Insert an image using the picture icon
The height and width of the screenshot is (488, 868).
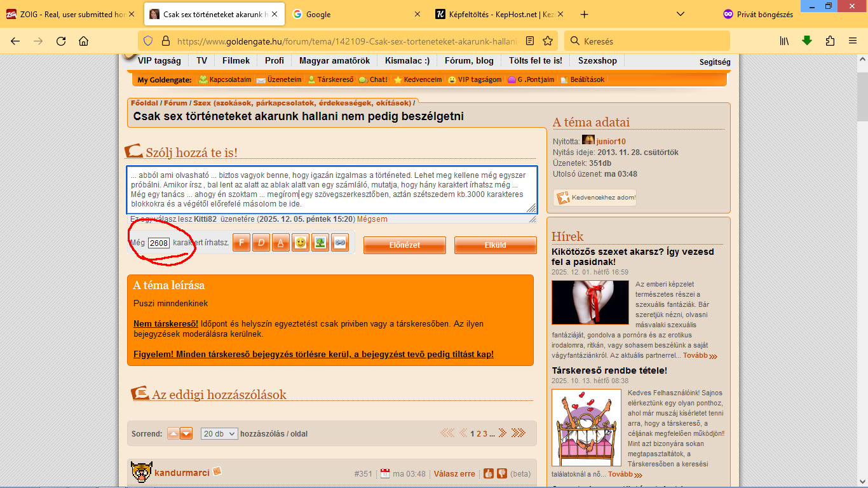coord(320,243)
